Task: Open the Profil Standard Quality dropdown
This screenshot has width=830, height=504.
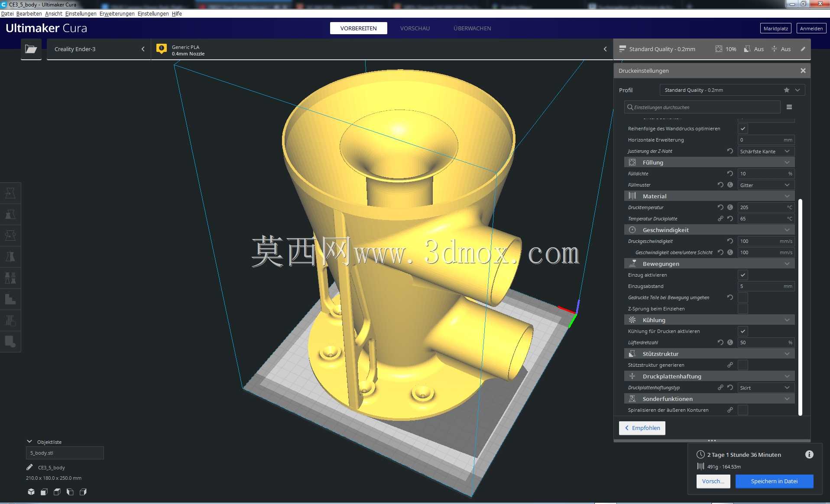Action: (x=732, y=90)
